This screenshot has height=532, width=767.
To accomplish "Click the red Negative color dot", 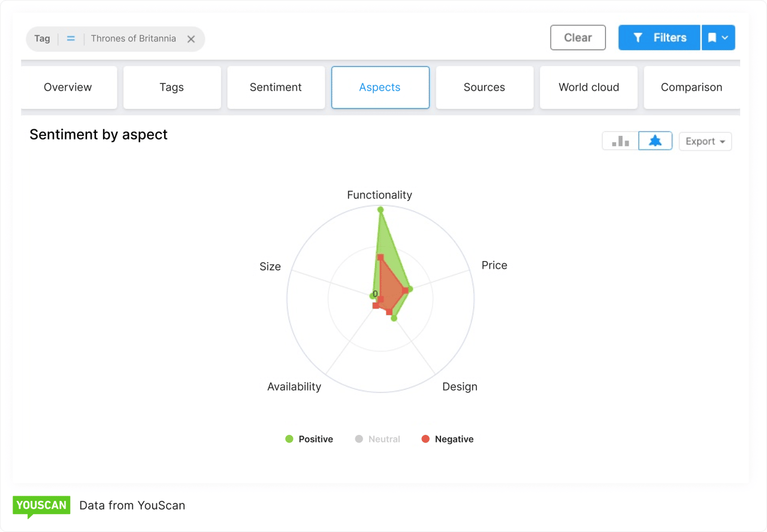I will tap(425, 439).
